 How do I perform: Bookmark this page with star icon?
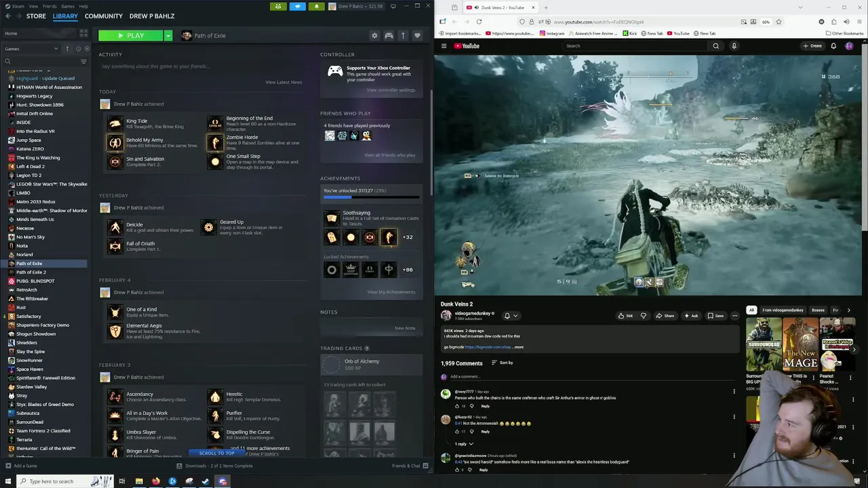click(778, 22)
